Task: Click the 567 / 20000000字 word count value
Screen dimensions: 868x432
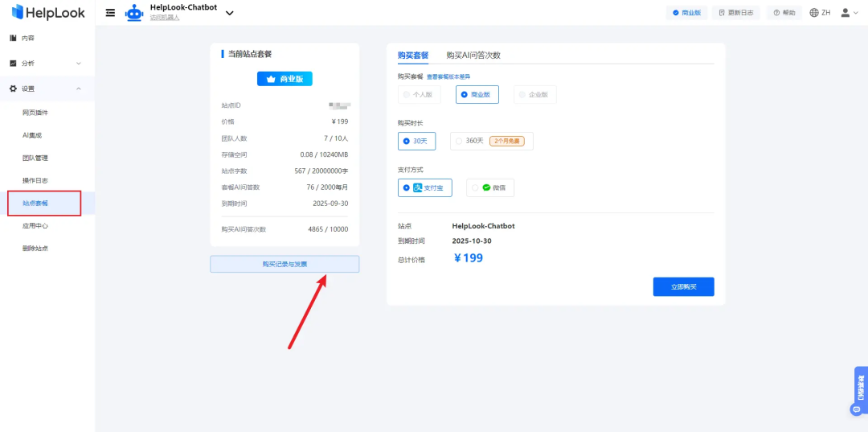Action: tap(321, 171)
